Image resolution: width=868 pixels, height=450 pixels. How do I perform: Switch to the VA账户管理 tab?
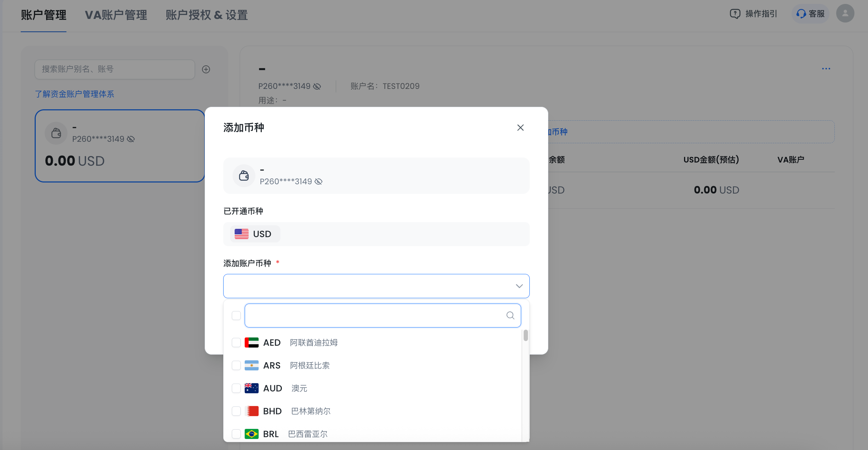click(x=116, y=15)
